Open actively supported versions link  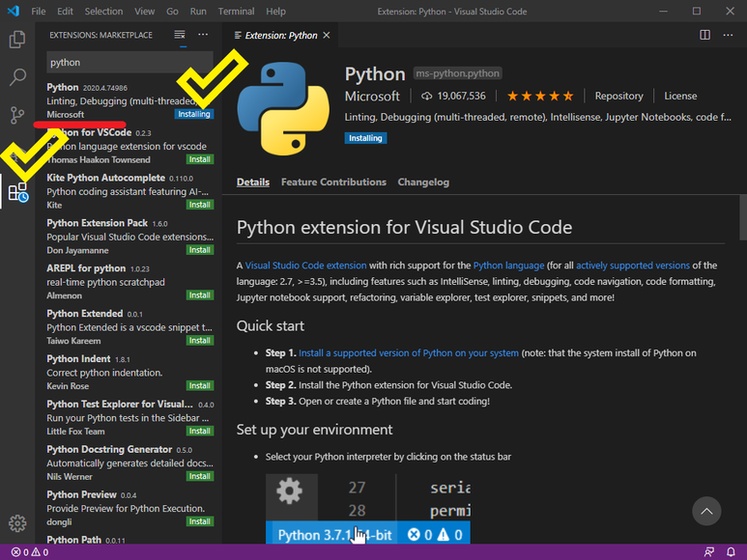pos(633,266)
